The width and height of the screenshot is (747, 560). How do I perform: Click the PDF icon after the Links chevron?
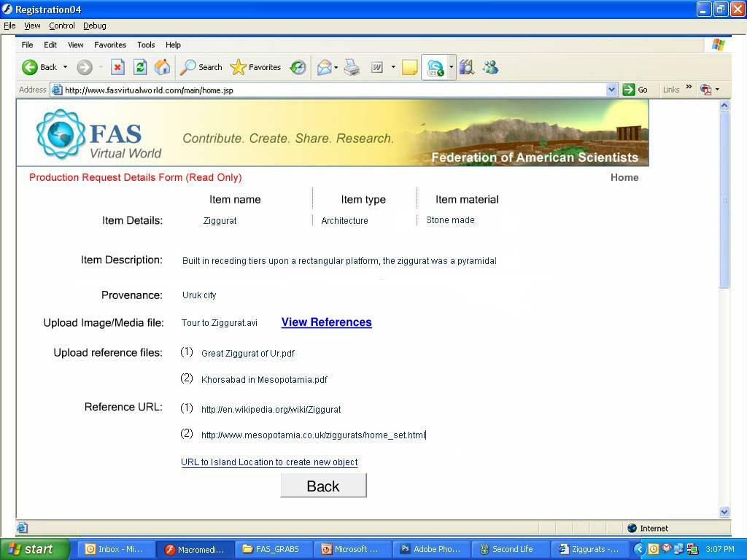pyautogui.click(x=706, y=90)
